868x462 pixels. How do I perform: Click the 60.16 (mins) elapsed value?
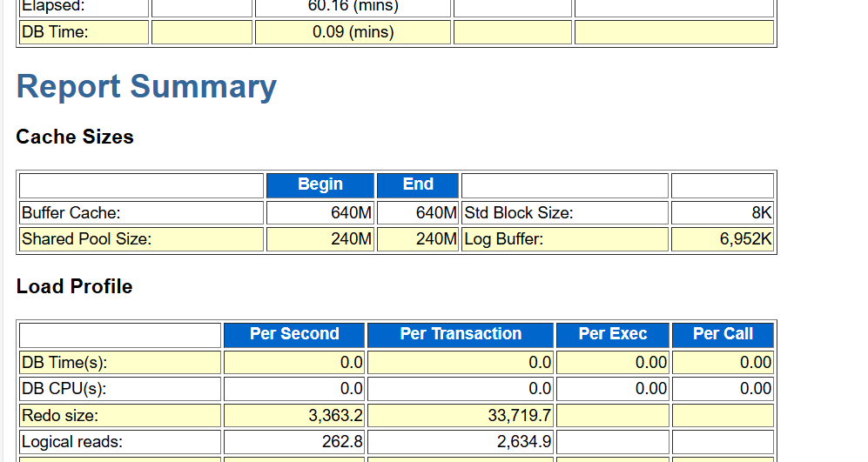pyautogui.click(x=353, y=7)
